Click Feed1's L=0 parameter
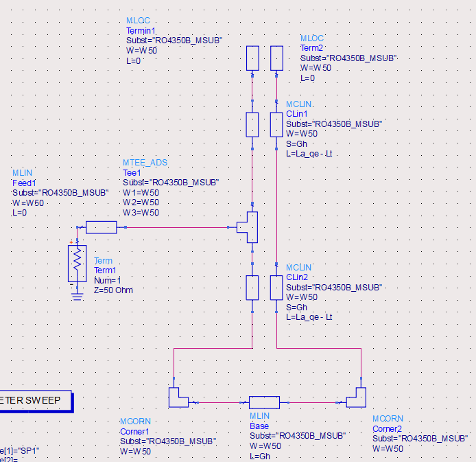 point(19,213)
